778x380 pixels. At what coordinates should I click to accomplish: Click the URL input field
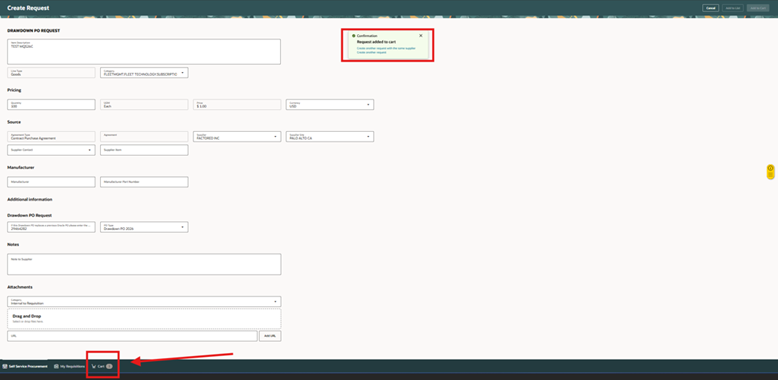click(132, 336)
